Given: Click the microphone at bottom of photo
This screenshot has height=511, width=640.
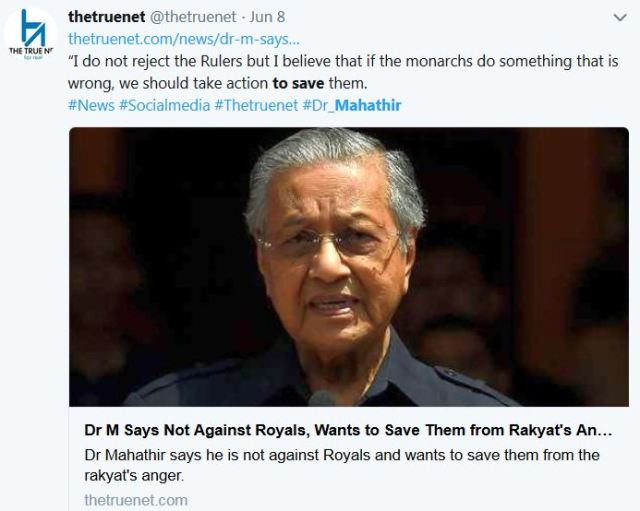Looking at the screenshot, I should tap(322, 398).
